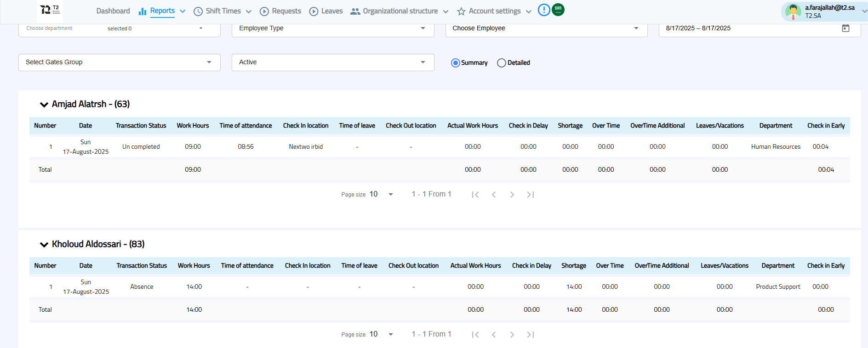Click the Reports bar chart icon

click(143, 11)
